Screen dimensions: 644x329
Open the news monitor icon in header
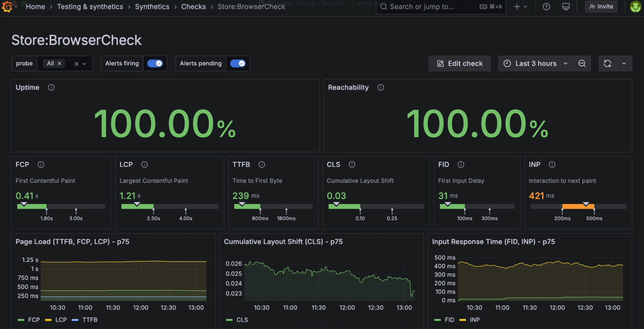[x=566, y=7]
